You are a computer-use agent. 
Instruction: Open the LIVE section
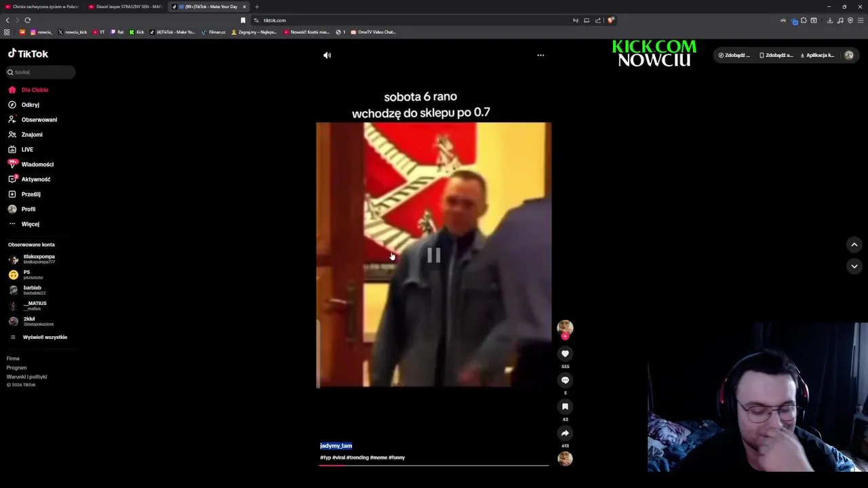(21, 149)
